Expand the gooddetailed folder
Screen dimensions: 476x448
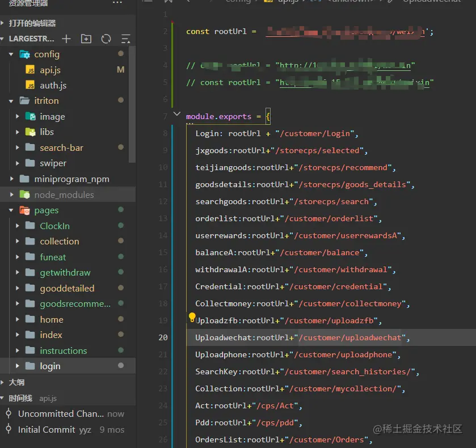point(17,288)
